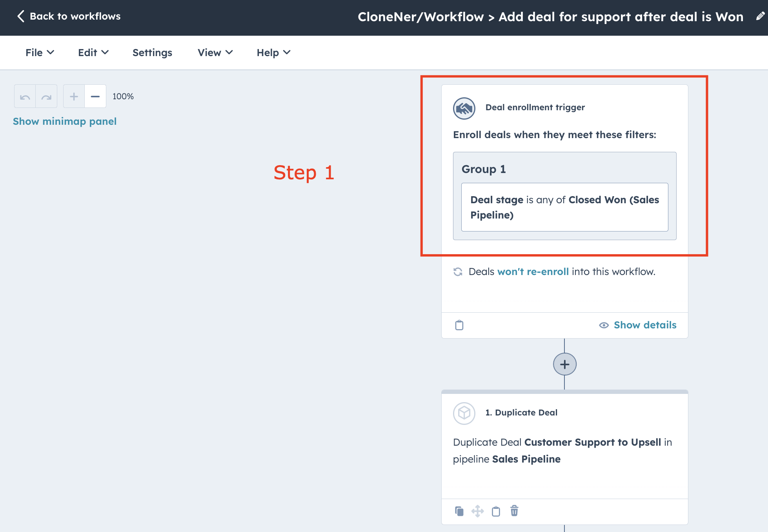768x532 pixels.
Task: Click Customer Support to Upsell text
Action: (x=593, y=442)
